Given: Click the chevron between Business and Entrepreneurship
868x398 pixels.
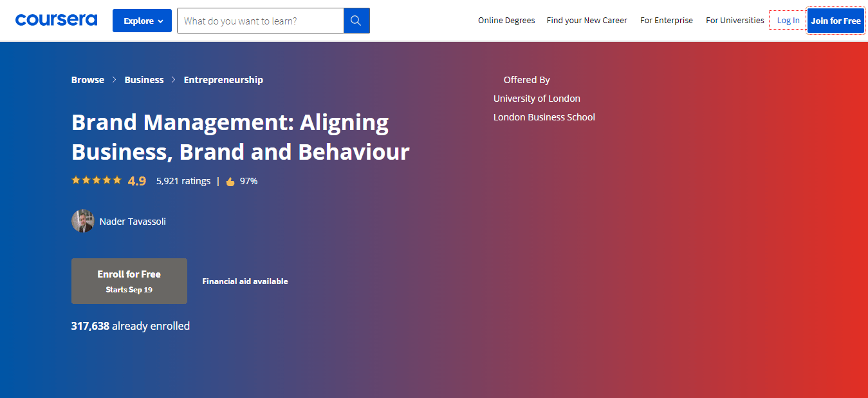Looking at the screenshot, I should (174, 80).
